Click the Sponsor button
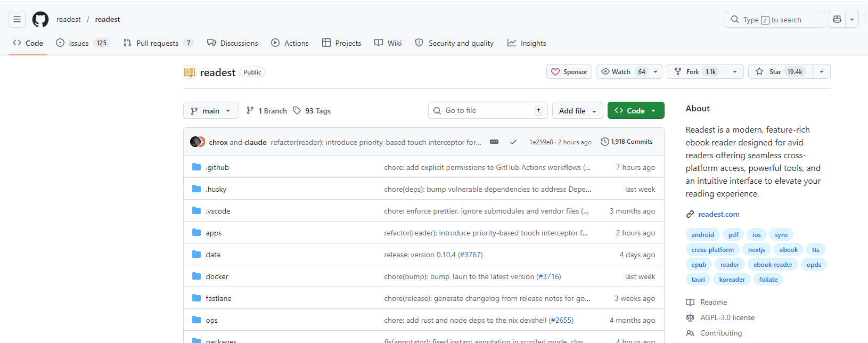This screenshot has width=868, height=343. pos(569,71)
